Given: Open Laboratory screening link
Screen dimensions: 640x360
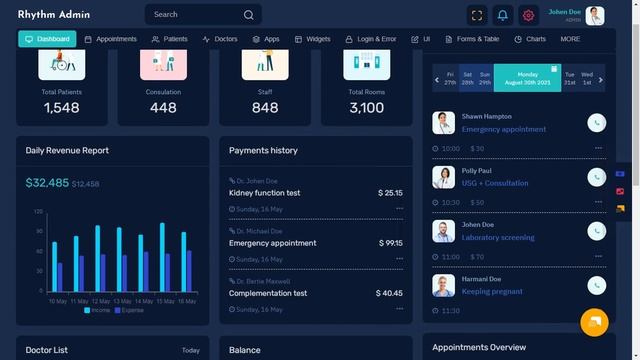Looking at the screenshot, I should 498,238.
